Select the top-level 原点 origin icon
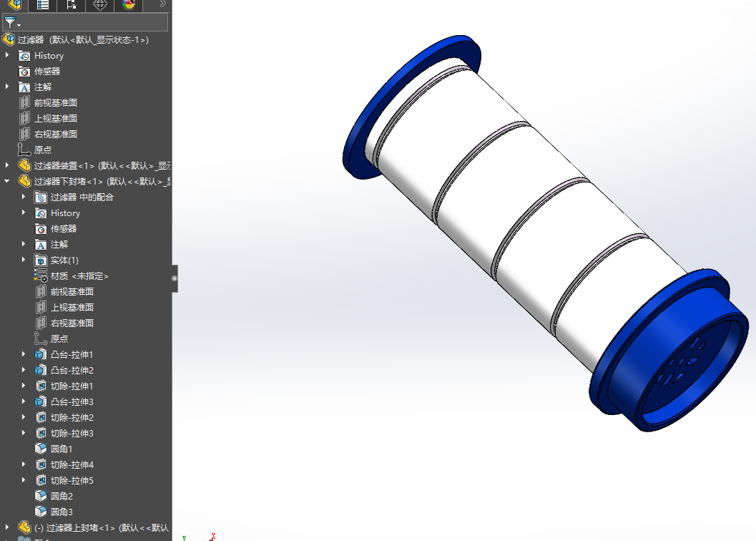The width and height of the screenshot is (756, 541). [x=24, y=150]
